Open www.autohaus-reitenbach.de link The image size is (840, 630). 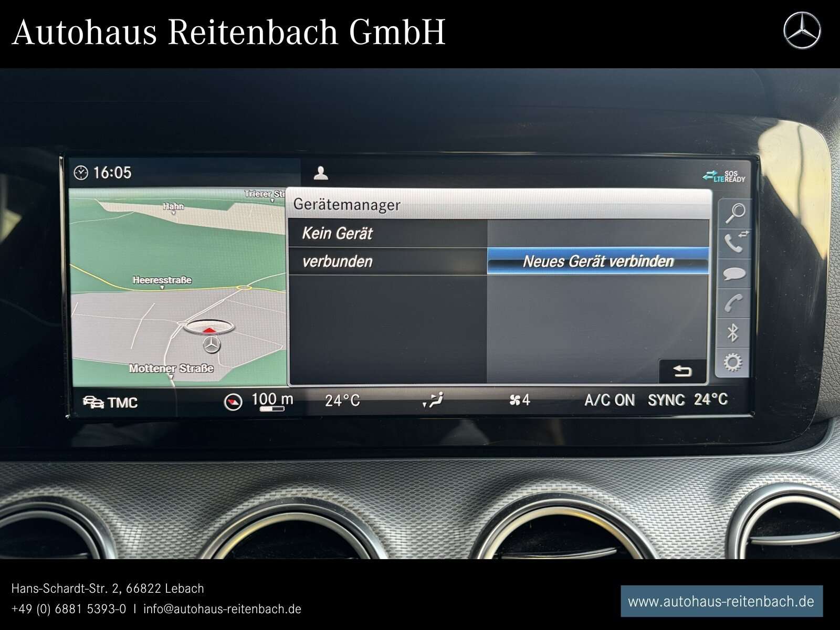pyautogui.click(x=721, y=602)
